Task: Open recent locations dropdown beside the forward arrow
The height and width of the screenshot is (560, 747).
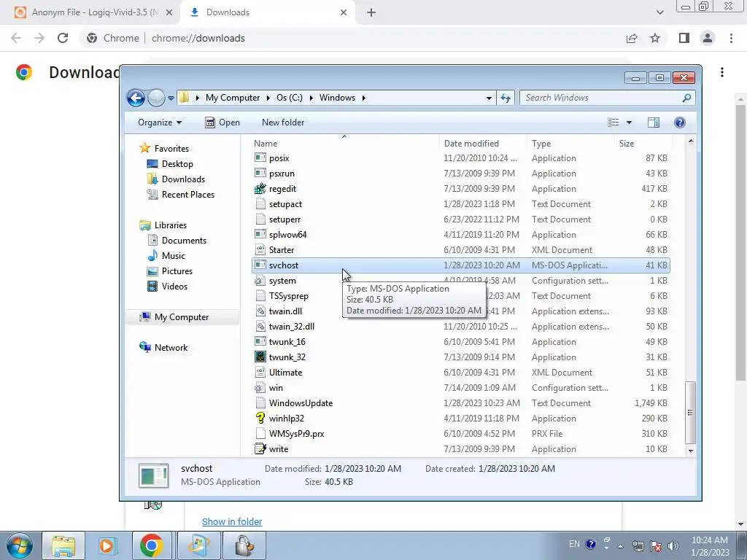Action: coord(171,98)
